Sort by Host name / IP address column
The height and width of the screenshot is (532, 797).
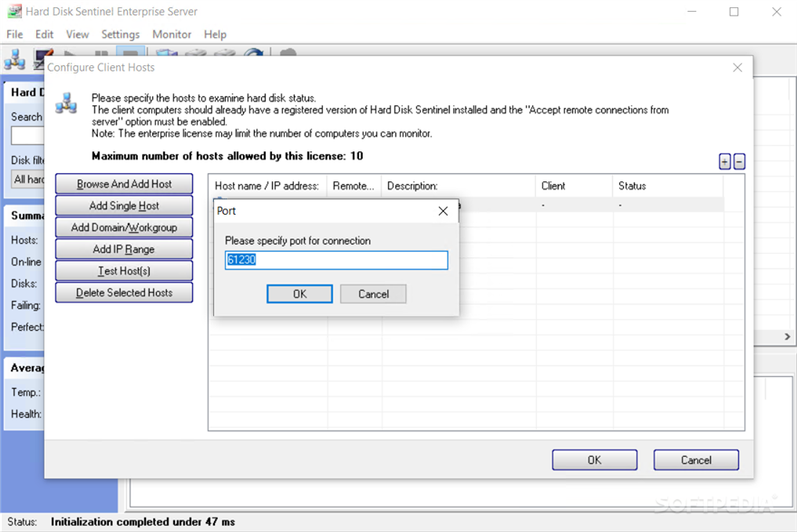click(267, 186)
